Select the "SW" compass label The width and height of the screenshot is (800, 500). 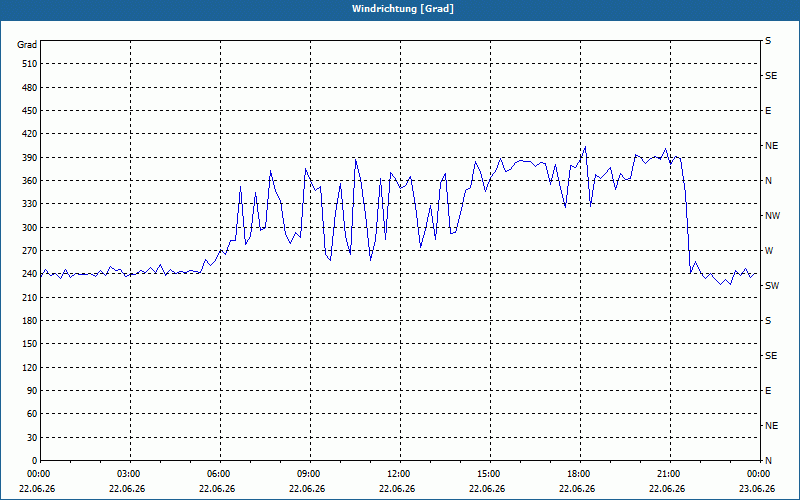pyautogui.click(x=772, y=286)
